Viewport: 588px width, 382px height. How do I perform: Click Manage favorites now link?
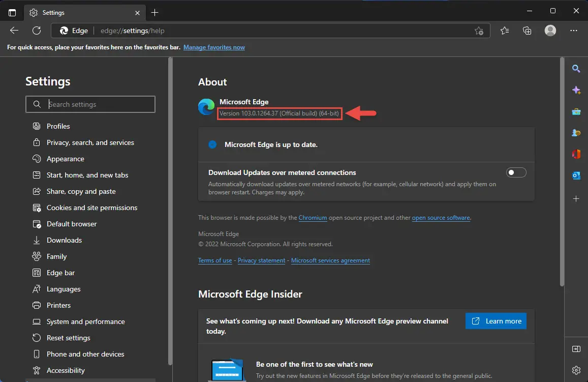214,47
